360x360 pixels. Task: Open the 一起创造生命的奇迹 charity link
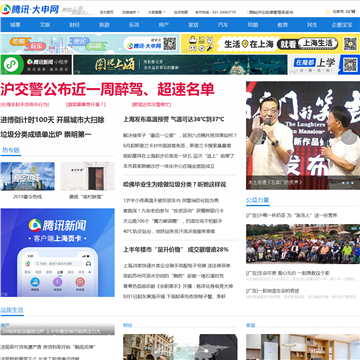(x=273, y=291)
